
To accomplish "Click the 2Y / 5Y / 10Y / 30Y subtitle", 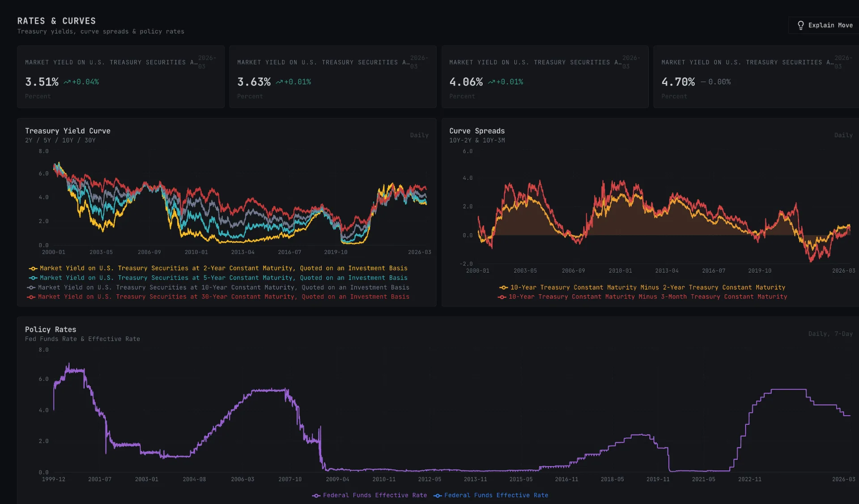I will pyautogui.click(x=60, y=140).
